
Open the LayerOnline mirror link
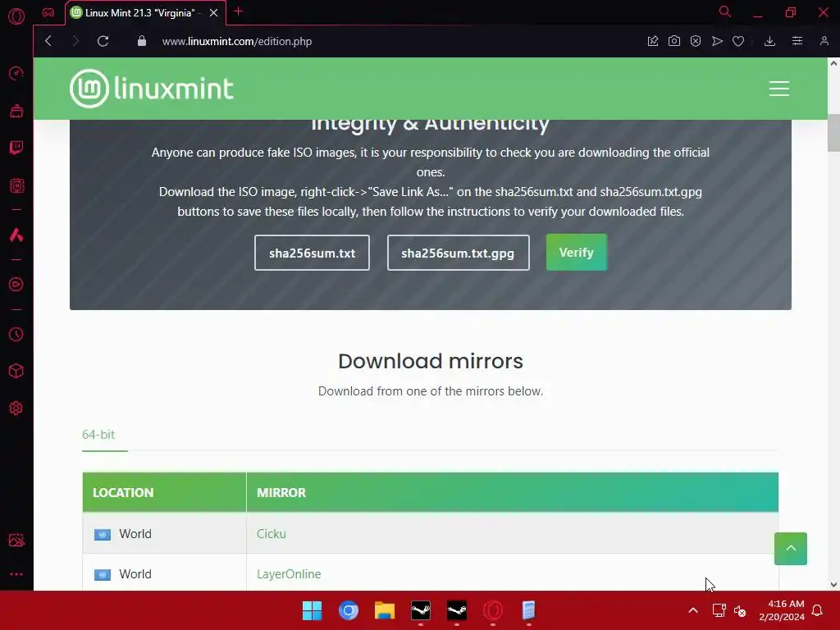(289, 573)
